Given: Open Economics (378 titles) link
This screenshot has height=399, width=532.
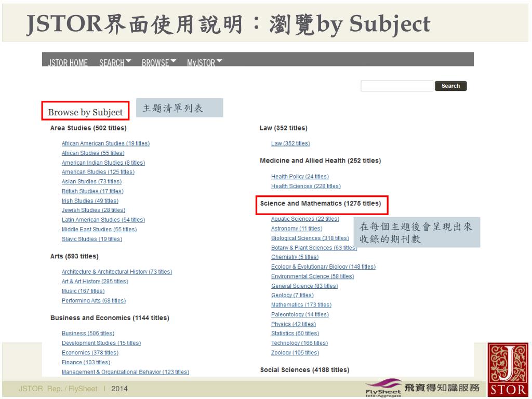Looking at the screenshot, I should [90, 353].
